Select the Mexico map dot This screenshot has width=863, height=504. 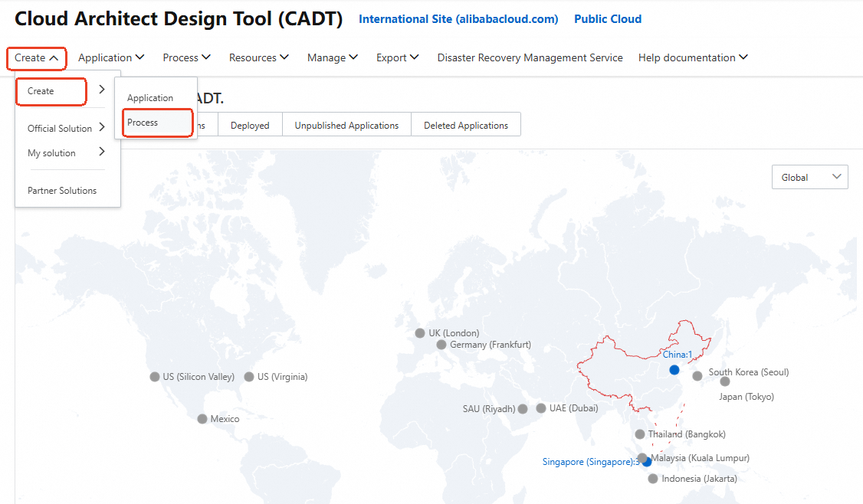(x=202, y=419)
